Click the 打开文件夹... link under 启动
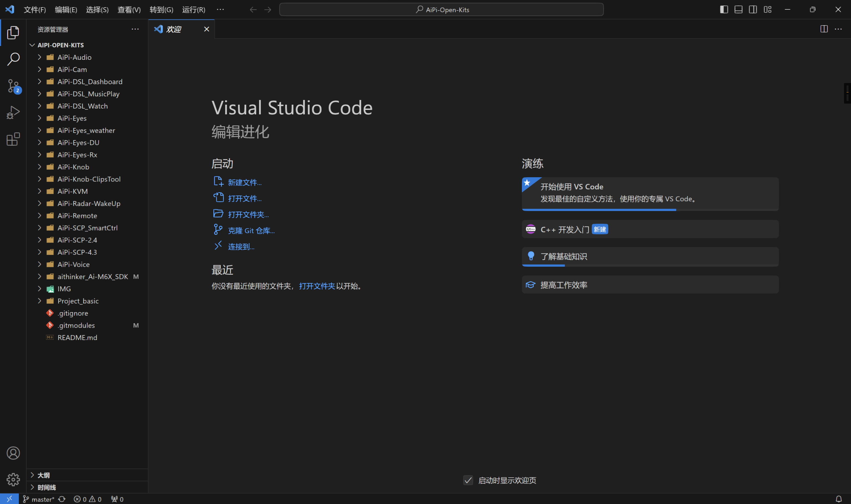 pos(248,215)
